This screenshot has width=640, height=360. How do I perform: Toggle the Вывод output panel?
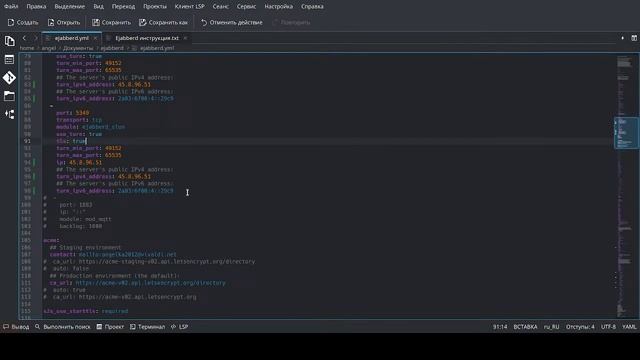(x=16, y=327)
